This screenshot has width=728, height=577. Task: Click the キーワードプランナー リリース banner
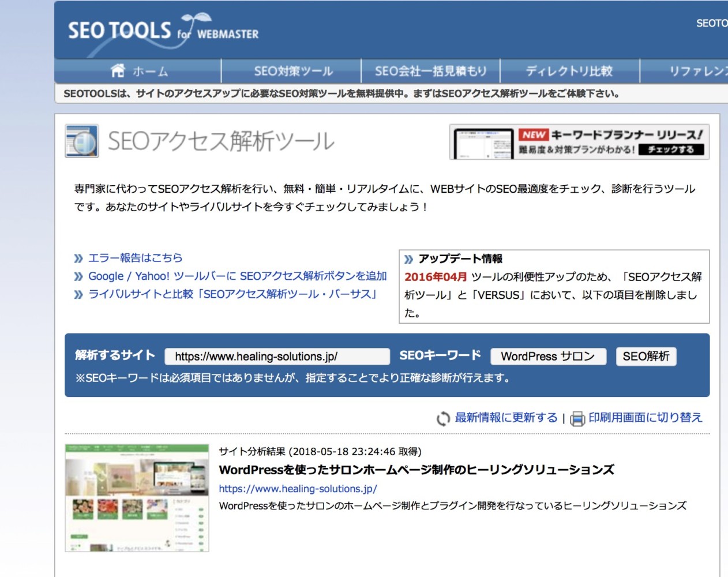tap(579, 142)
